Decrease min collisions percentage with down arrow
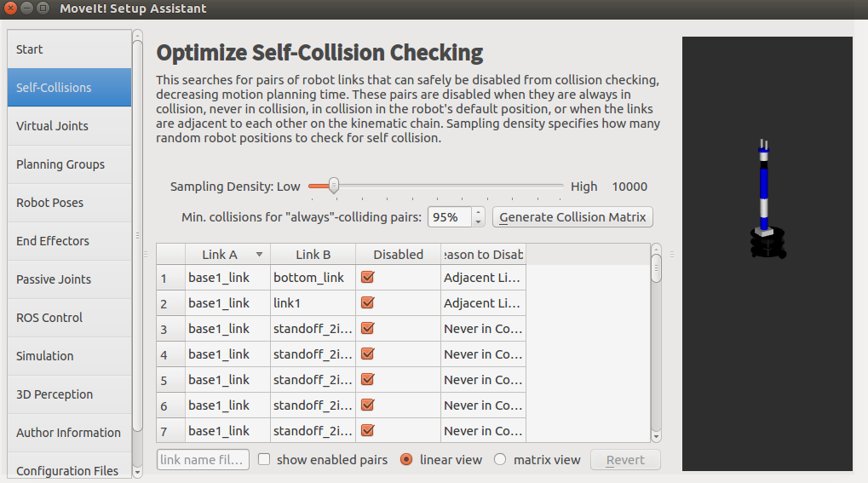This screenshot has height=483, width=868. (x=478, y=222)
